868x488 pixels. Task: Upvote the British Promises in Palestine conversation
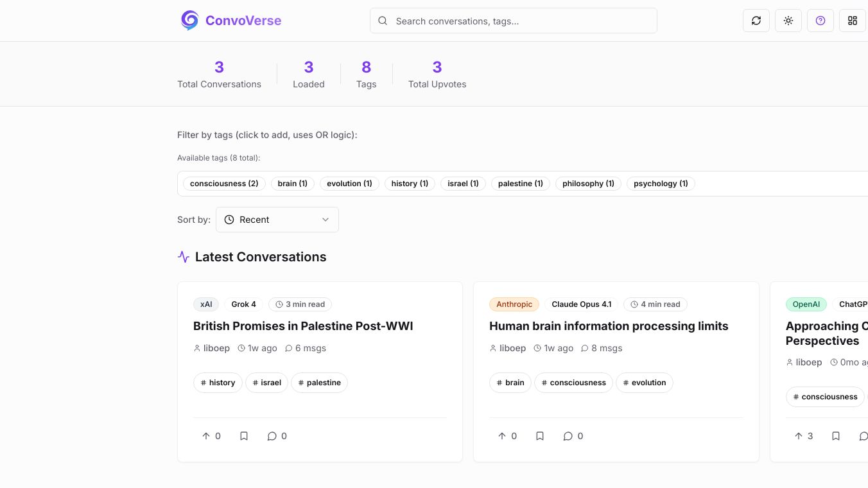coord(211,436)
